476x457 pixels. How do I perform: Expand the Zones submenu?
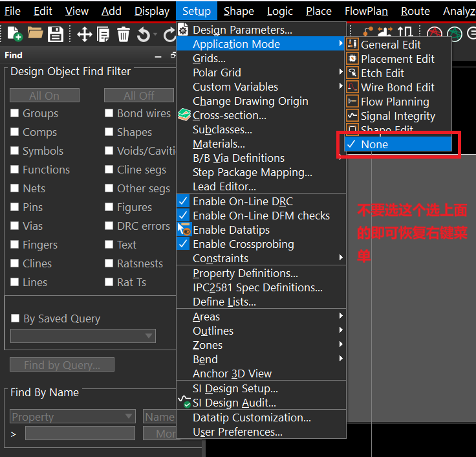[x=261, y=345]
